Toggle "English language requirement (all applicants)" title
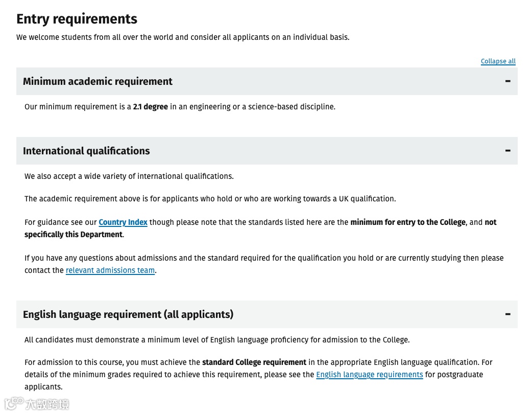Image resolution: width=532 pixels, height=414 pixels. [128, 314]
